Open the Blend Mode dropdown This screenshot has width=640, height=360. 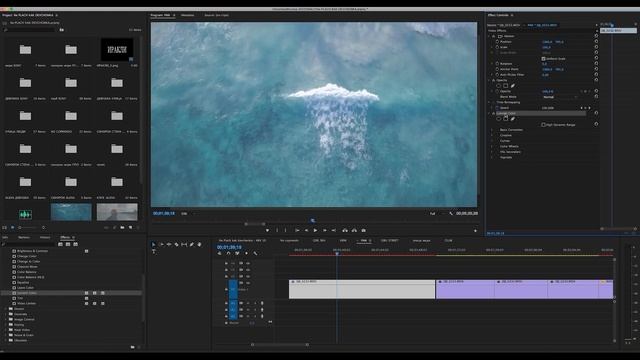(x=560, y=97)
